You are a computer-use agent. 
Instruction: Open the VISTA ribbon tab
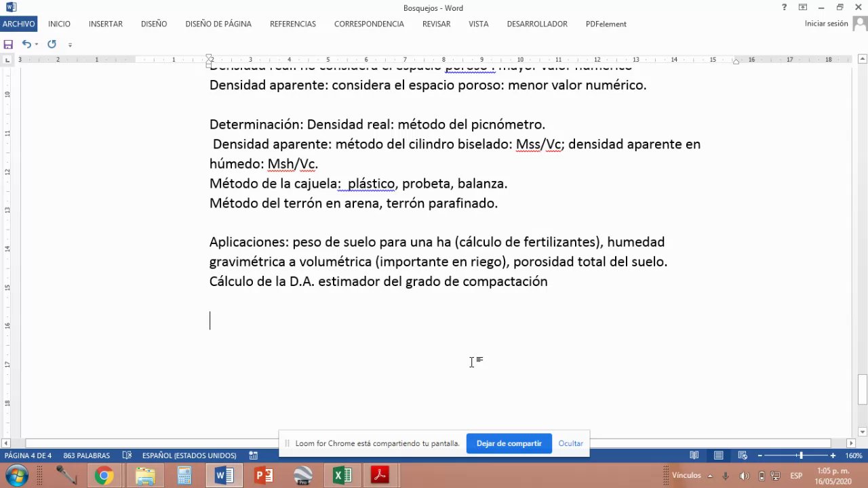click(478, 24)
